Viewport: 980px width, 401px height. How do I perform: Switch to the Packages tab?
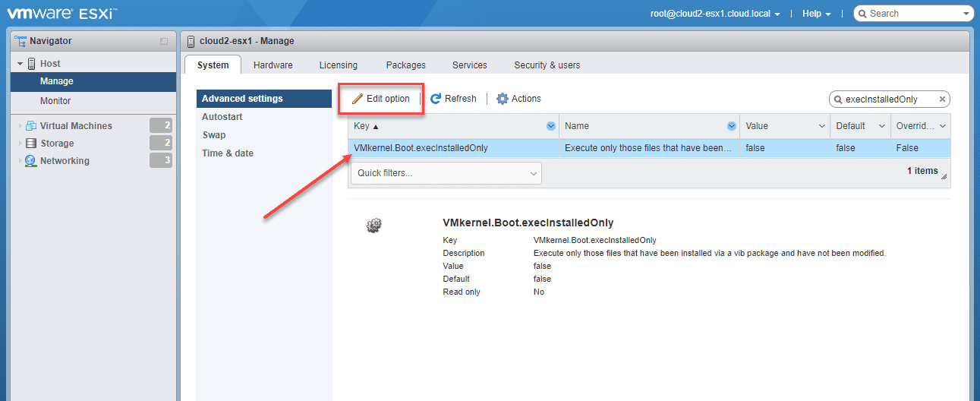click(406, 65)
